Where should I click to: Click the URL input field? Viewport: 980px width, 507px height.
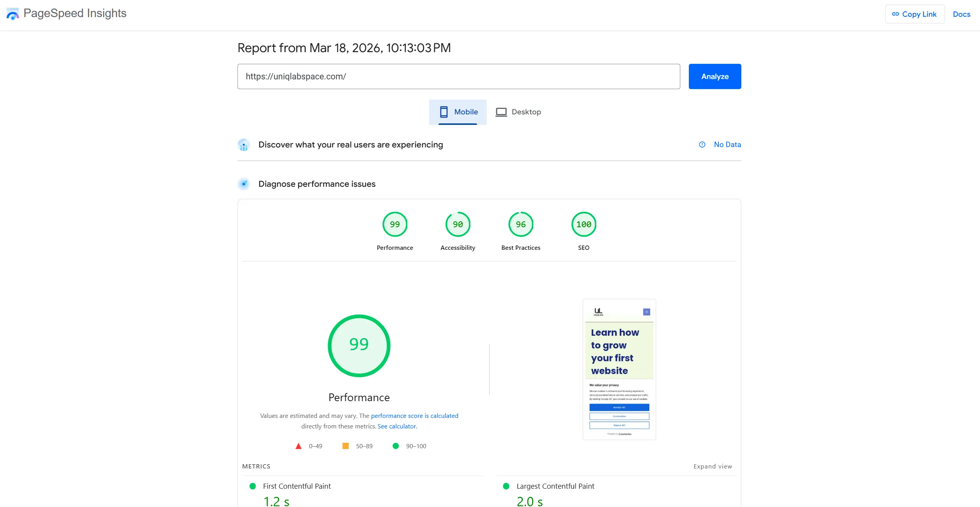458,77
